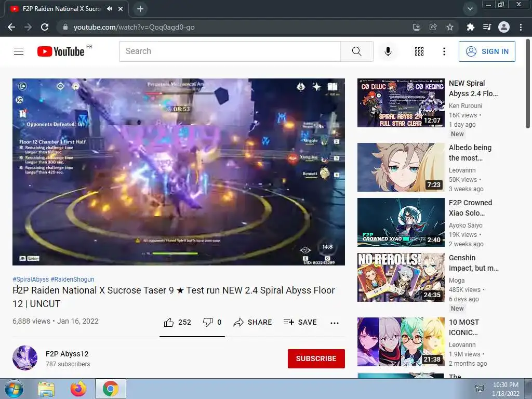Viewport: 532px width, 399px height.
Task: Click the address bar URL
Action: click(x=134, y=27)
